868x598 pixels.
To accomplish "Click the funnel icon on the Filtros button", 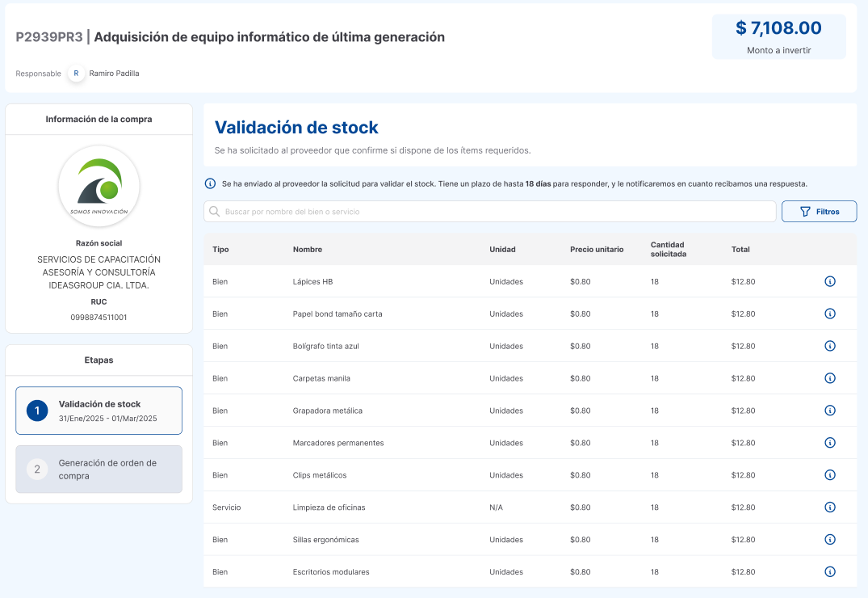I will pos(805,211).
